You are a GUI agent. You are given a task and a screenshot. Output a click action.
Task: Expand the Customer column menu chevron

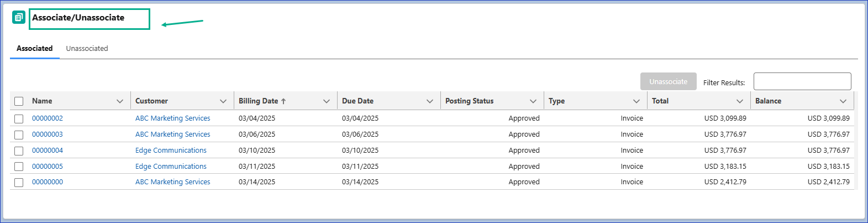tap(223, 101)
